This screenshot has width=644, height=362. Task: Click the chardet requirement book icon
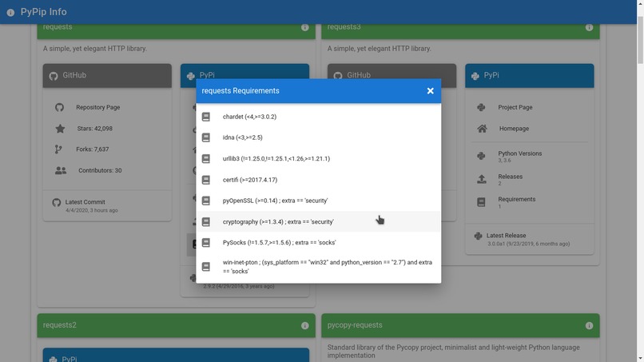click(206, 117)
